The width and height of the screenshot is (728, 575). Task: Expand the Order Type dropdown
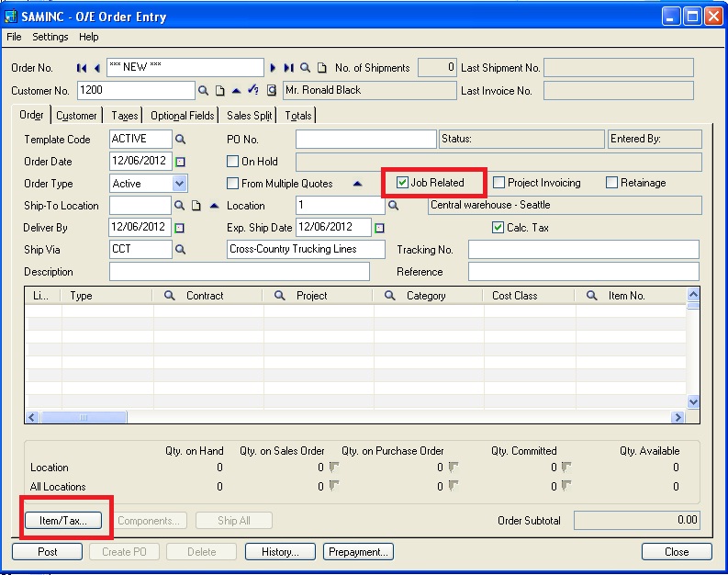pyautogui.click(x=179, y=184)
